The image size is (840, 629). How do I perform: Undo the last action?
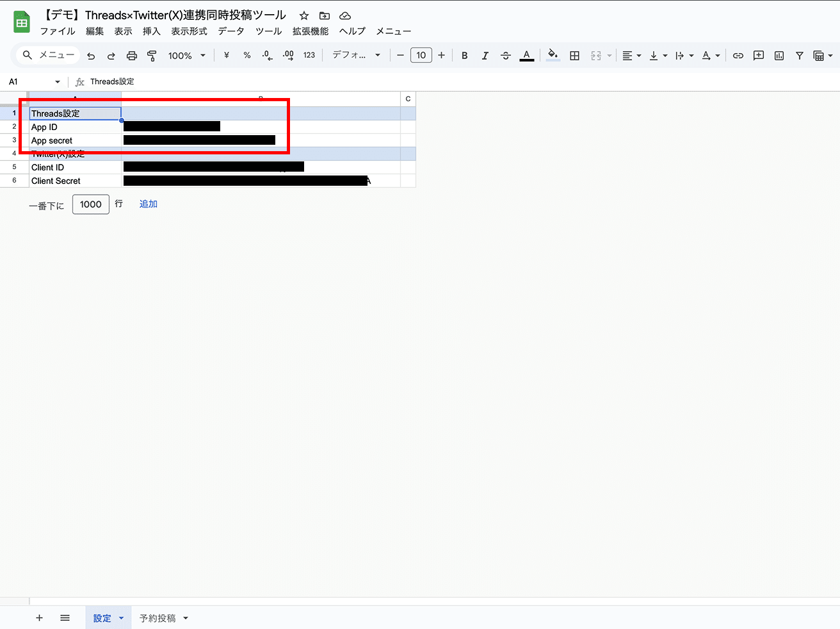(91, 56)
